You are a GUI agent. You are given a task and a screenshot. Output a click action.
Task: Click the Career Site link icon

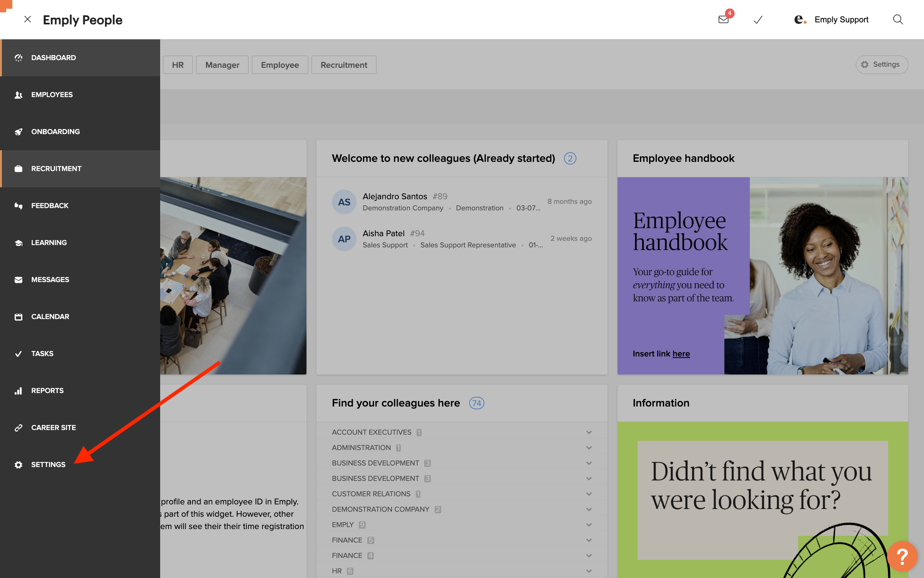(18, 428)
